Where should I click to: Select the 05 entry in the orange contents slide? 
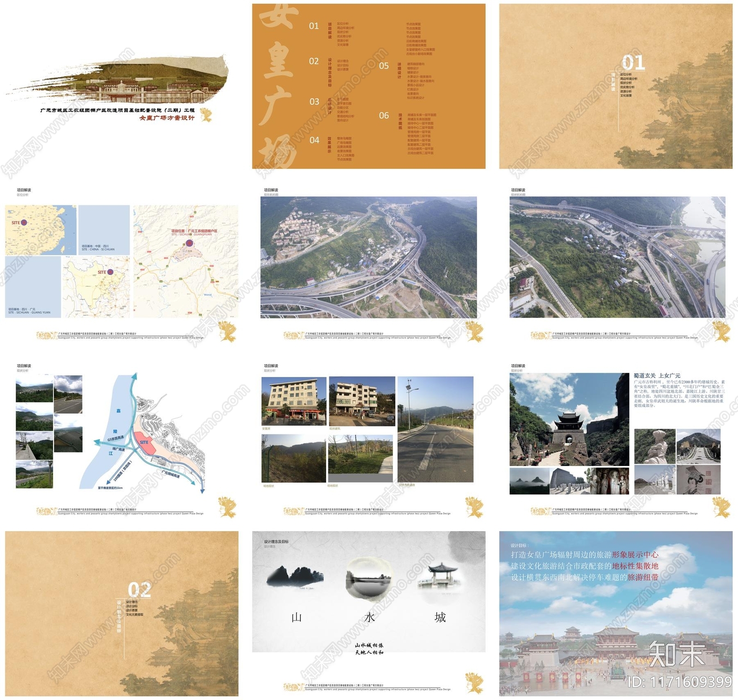pyautogui.click(x=384, y=66)
